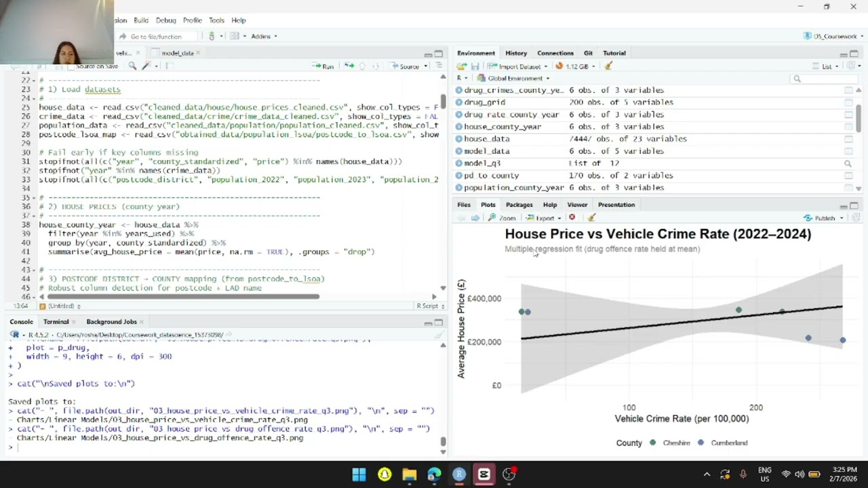The width and height of the screenshot is (868, 488).
Task: Open the workspace panes layout dropdown
Action: click(x=237, y=36)
